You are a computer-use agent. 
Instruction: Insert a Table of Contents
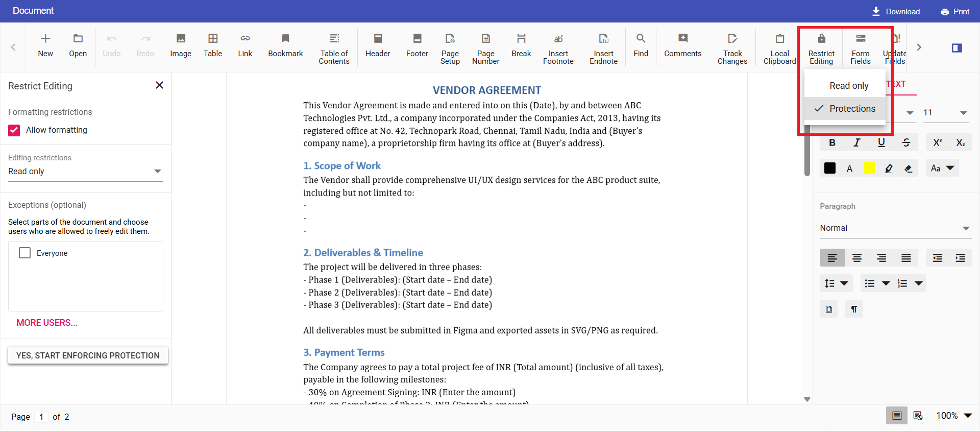coord(334,47)
